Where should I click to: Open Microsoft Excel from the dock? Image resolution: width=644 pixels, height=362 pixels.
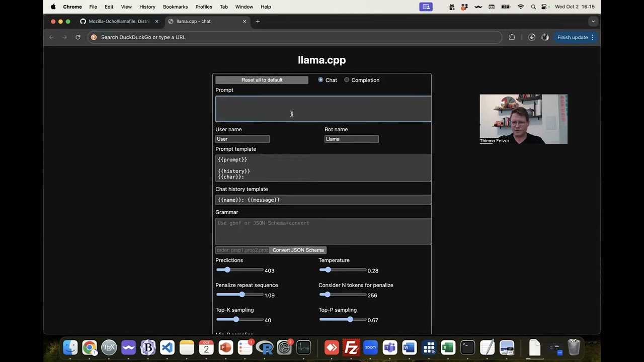448,347
